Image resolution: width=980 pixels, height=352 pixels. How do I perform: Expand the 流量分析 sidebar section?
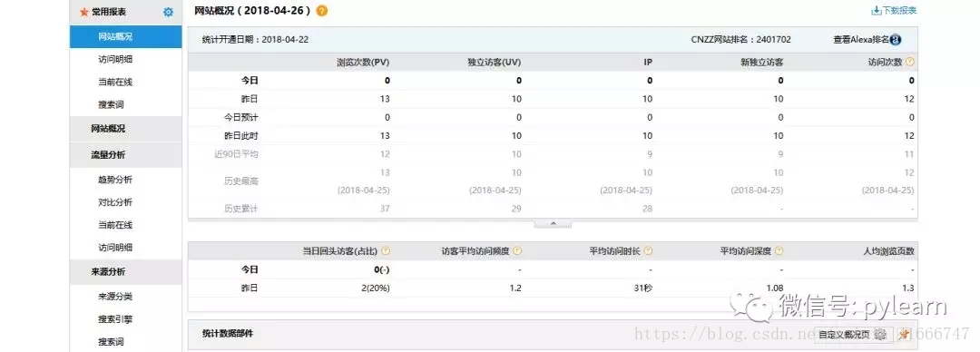pos(125,155)
